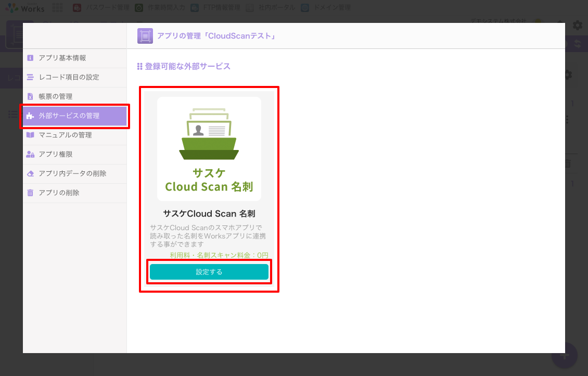Open the apps grid launcher icon
588x376 pixels.
(x=58, y=8)
